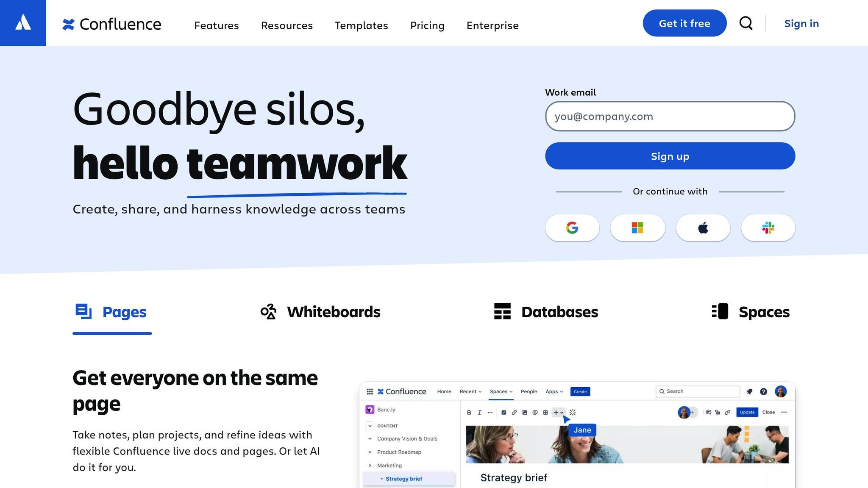This screenshot has height=488, width=868.
Task: Go to the Pricing page
Action: pos(427,25)
